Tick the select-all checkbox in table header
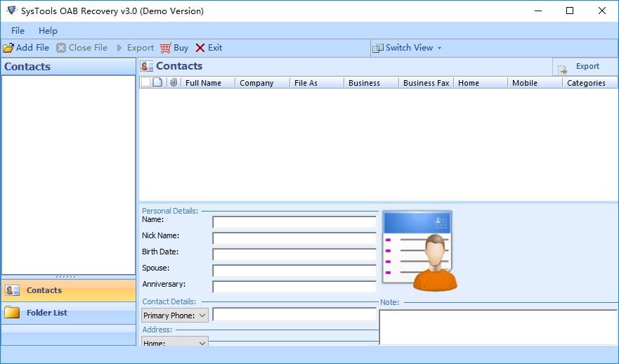Viewport: 619px width, 364px height. (x=145, y=82)
